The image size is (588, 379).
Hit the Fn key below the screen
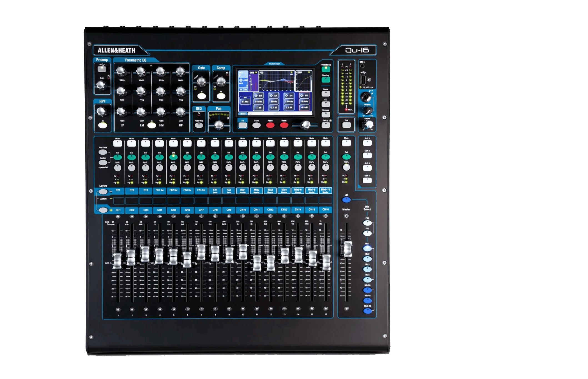point(242,125)
